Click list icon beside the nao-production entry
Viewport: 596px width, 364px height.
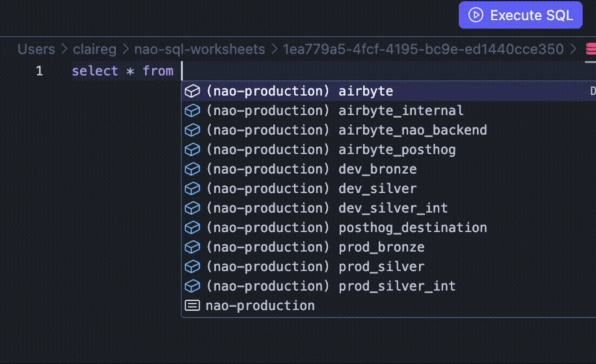point(192,305)
